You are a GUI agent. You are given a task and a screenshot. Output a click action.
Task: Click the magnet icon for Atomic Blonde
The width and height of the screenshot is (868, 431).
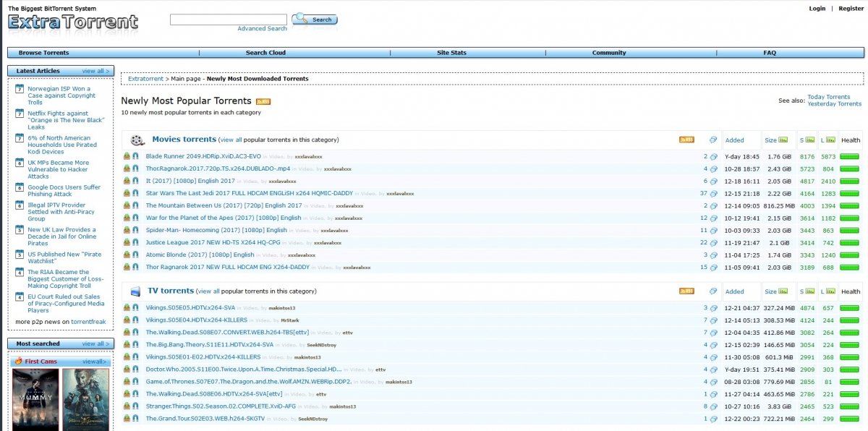pos(135,255)
